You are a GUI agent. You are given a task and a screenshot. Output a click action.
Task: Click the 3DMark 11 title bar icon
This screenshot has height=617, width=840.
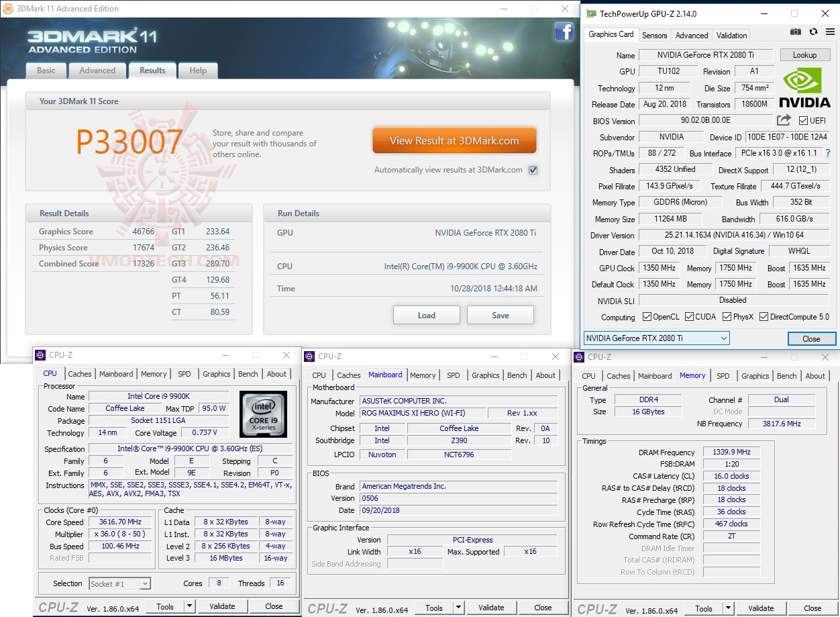point(8,9)
